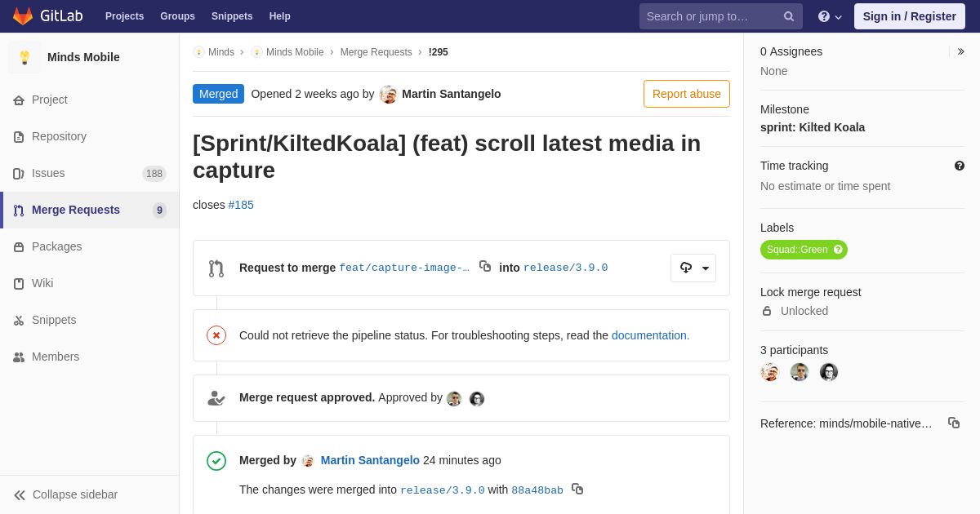This screenshot has height=514, width=980.
Task: Click the Collapse sidebar double-chevron icon
Action: [20, 495]
